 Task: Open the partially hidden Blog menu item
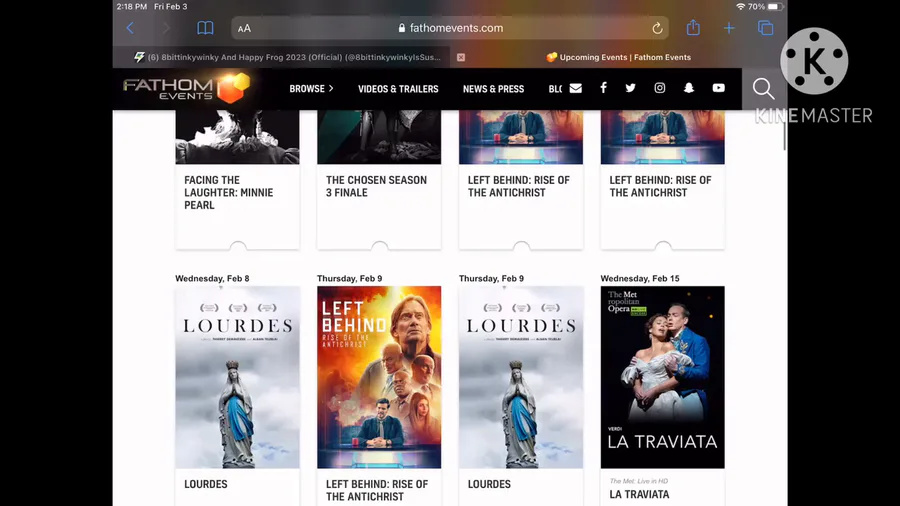point(555,89)
